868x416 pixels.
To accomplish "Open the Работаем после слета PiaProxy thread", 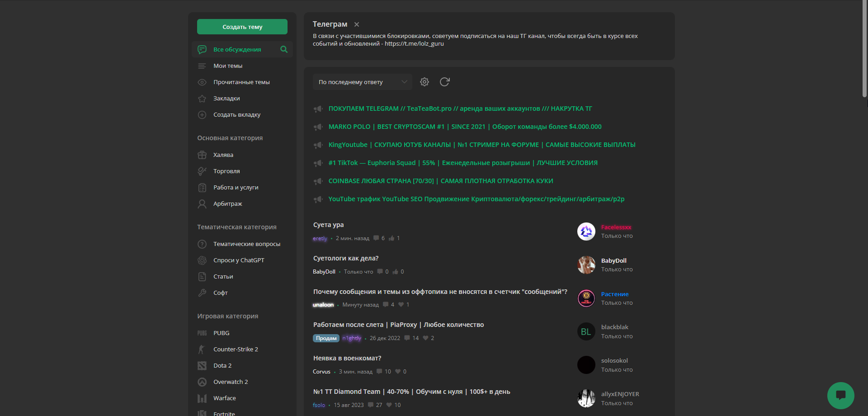I will [x=399, y=325].
